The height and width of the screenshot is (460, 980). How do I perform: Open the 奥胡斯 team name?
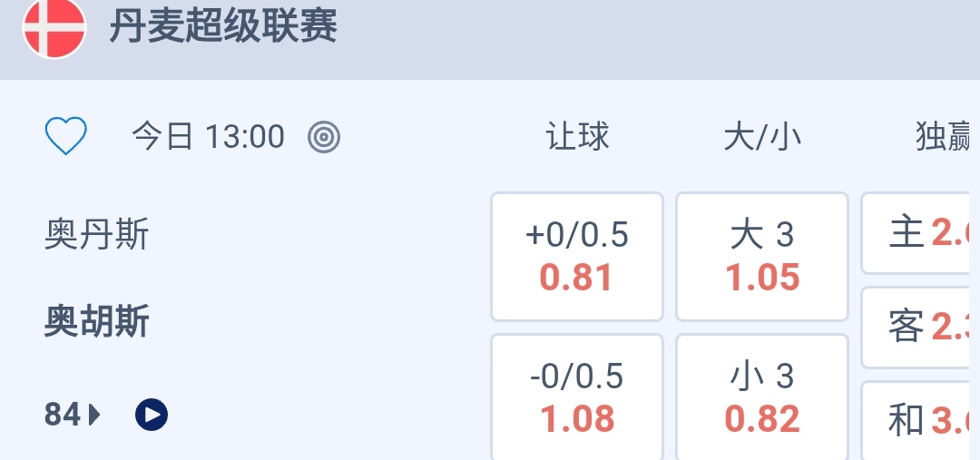96,322
